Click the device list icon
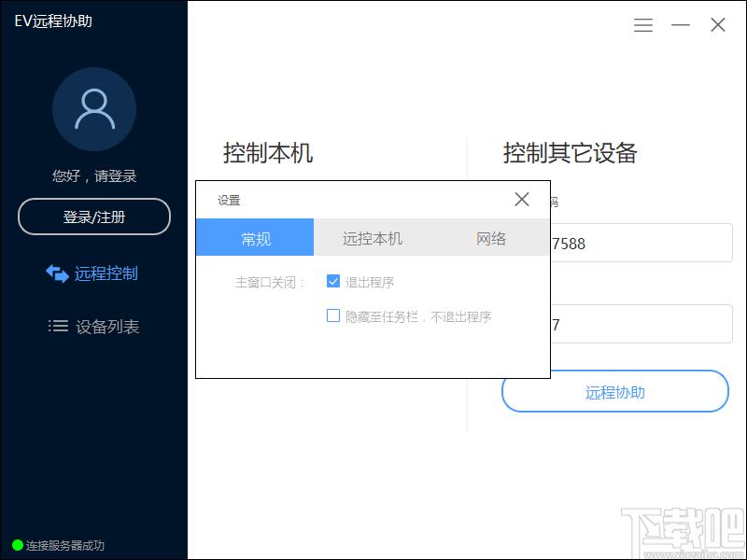 coord(58,326)
